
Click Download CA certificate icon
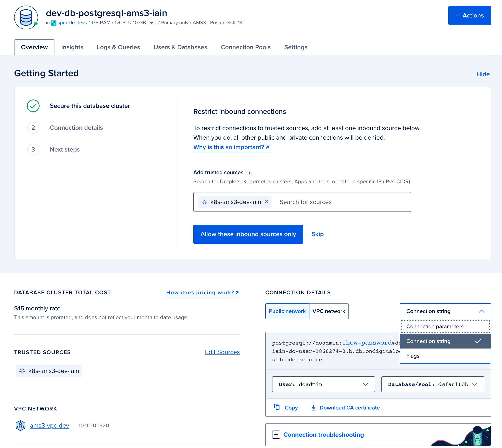click(x=313, y=408)
